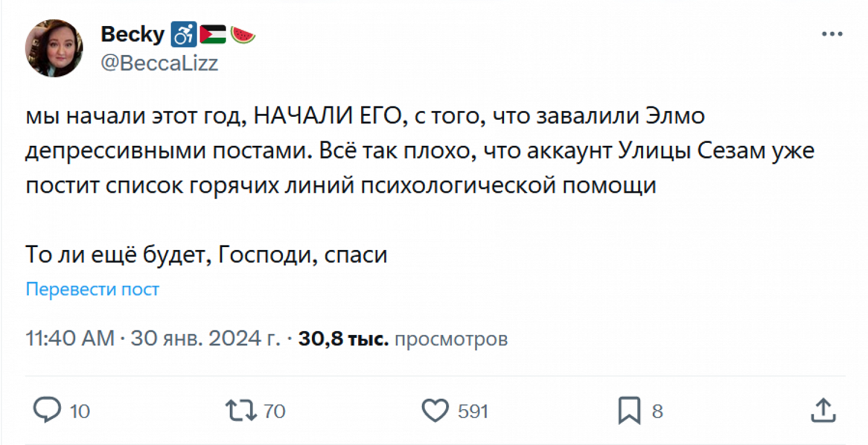
Task: Like the post with the heart icon
Action: (435, 410)
